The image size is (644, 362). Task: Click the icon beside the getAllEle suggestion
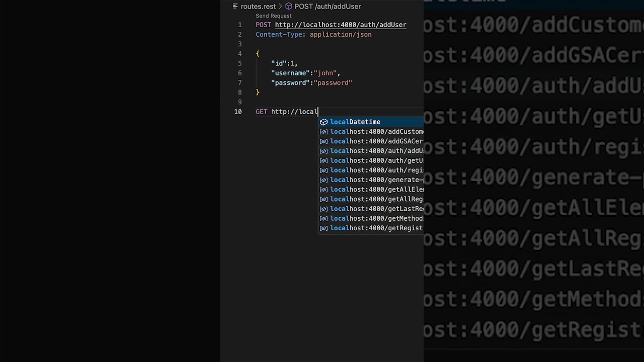pos(324,190)
